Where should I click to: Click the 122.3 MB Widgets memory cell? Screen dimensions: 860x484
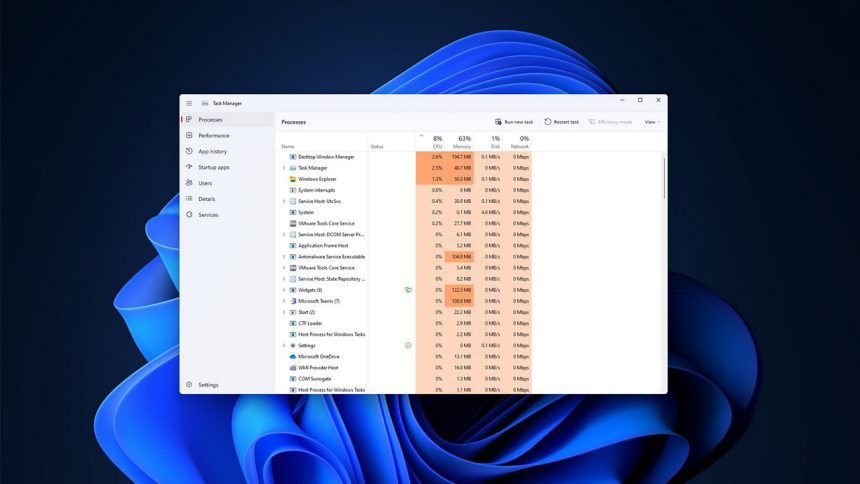pos(459,290)
